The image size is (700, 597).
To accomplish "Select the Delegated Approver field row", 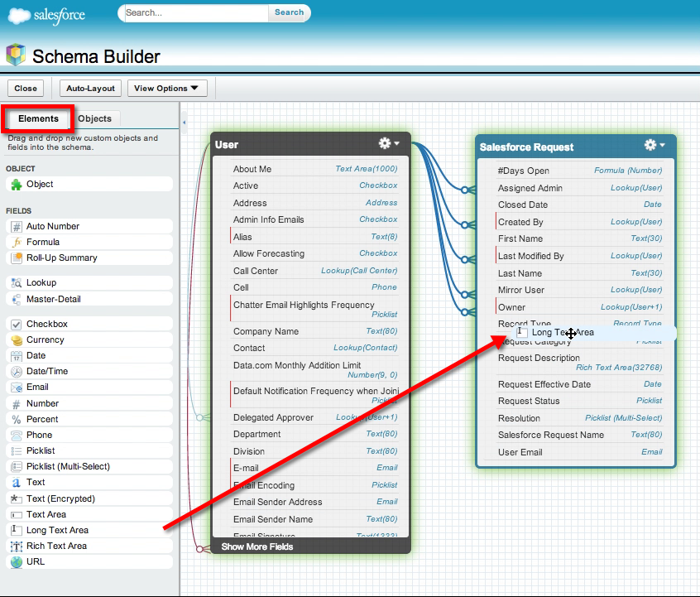I will [x=314, y=417].
